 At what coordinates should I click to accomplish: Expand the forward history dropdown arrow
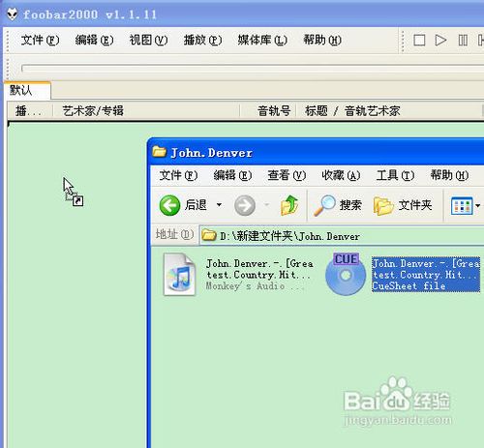[x=266, y=205]
